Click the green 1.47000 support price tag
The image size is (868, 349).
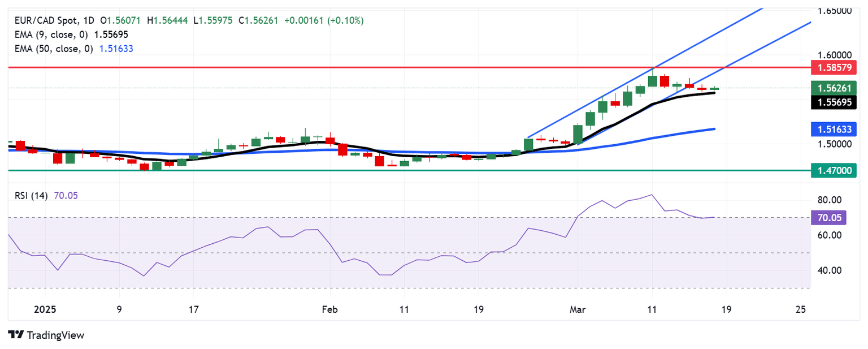(834, 170)
